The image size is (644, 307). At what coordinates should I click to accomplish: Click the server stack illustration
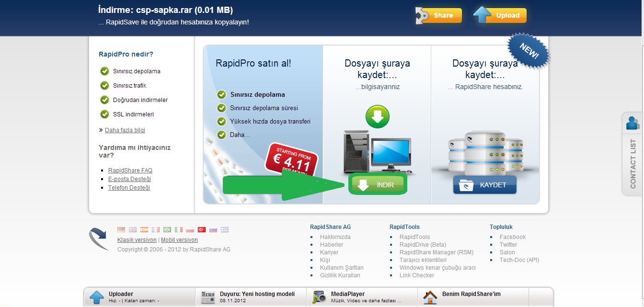[x=485, y=153]
